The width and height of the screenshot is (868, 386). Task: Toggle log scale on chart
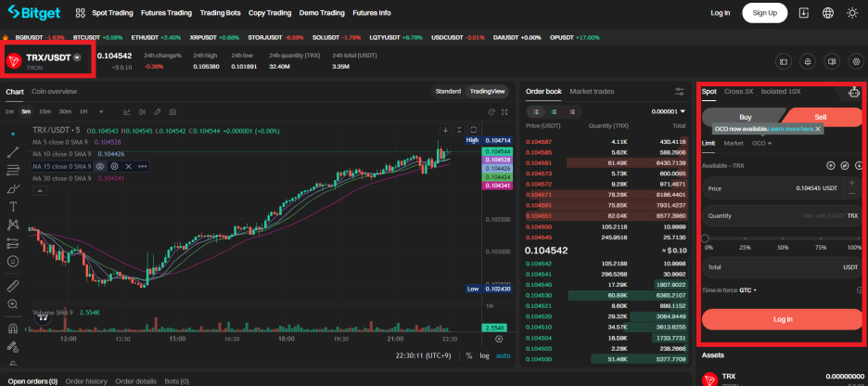click(x=484, y=355)
